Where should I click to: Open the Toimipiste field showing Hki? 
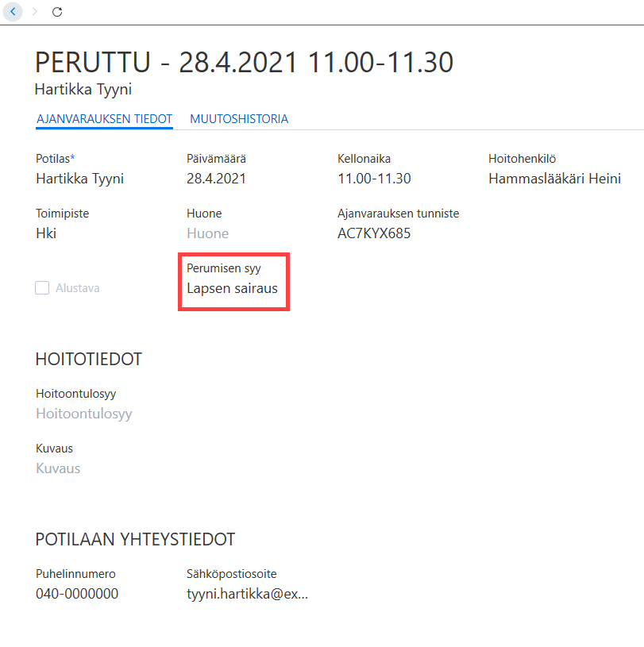click(46, 233)
